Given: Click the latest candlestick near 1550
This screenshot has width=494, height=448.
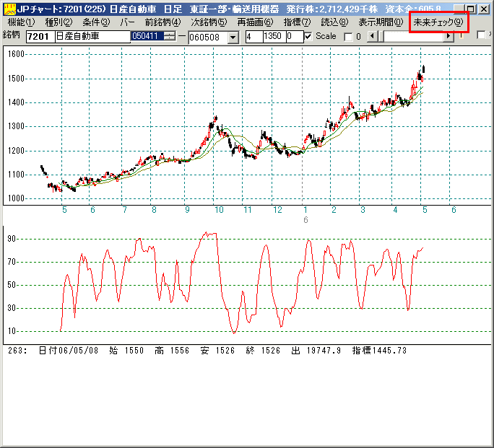Looking at the screenshot, I should pyautogui.click(x=424, y=69).
